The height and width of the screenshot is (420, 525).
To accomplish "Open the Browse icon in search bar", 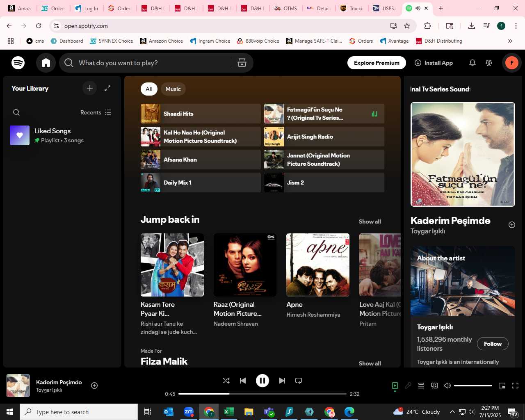I will 242,63.
